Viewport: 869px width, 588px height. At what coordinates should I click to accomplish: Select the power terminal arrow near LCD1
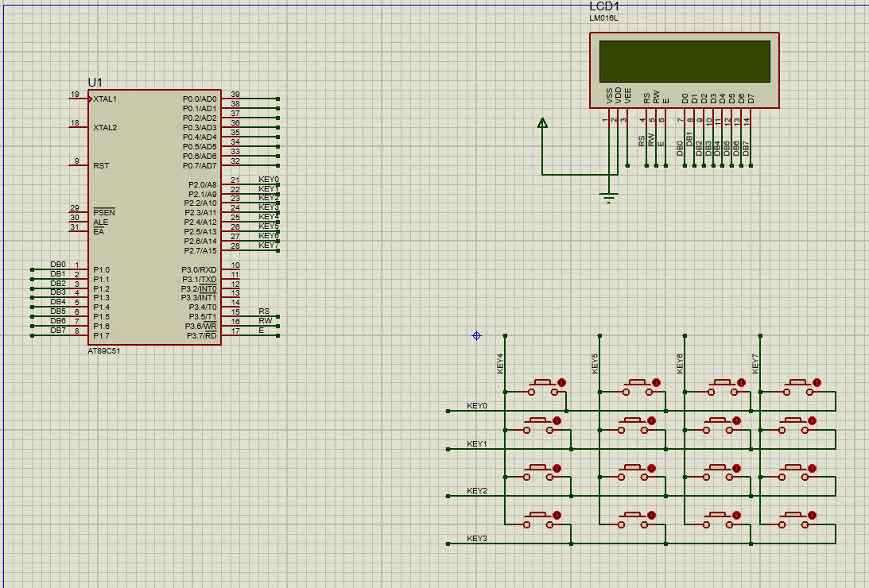(542, 123)
